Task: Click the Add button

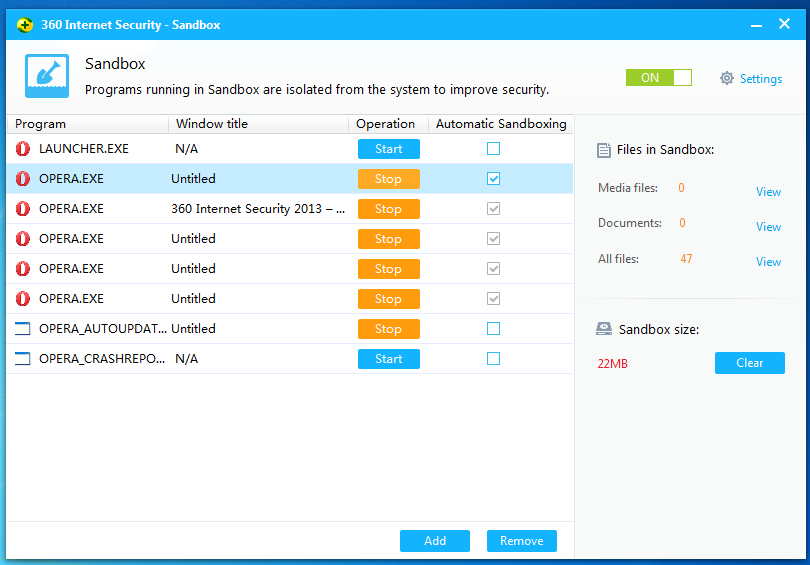Action: (435, 541)
